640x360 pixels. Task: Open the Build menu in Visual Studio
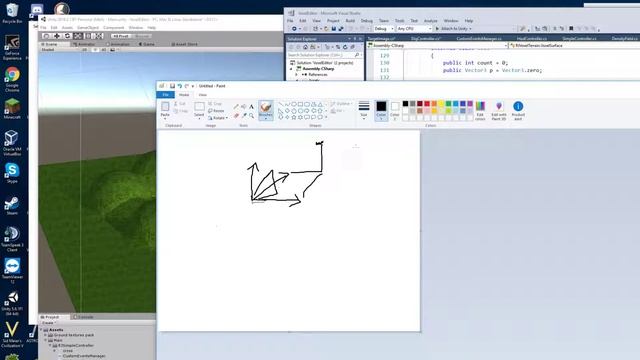350,20
